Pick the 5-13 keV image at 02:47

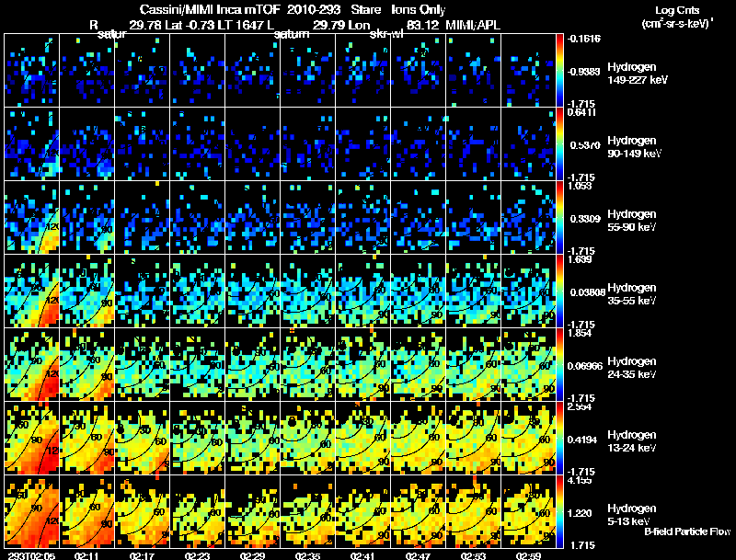pos(419,511)
